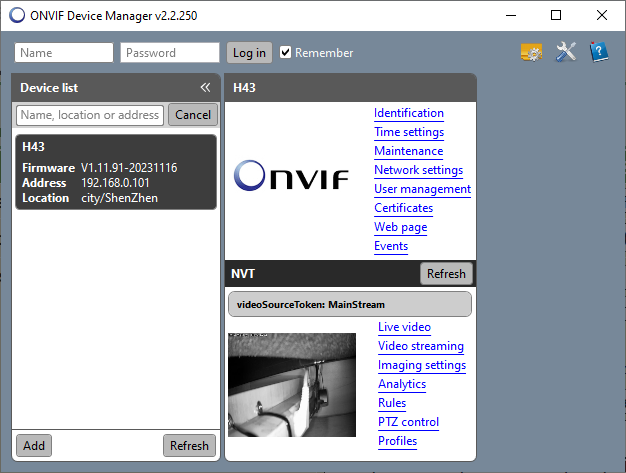Open the Events link
Image resolution: width=626 pixels, height=473 pixels.
pyautogui.click(x=391, y=246)
